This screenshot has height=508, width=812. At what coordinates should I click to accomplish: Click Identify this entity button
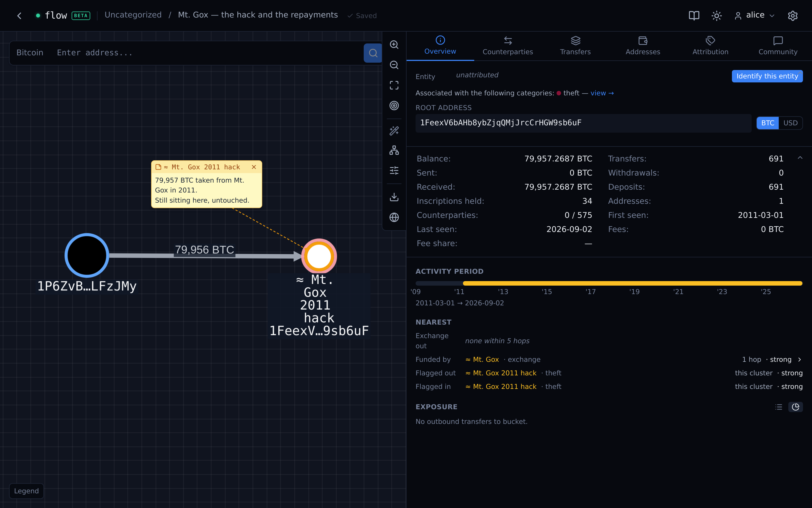click(x=767, y=76)
